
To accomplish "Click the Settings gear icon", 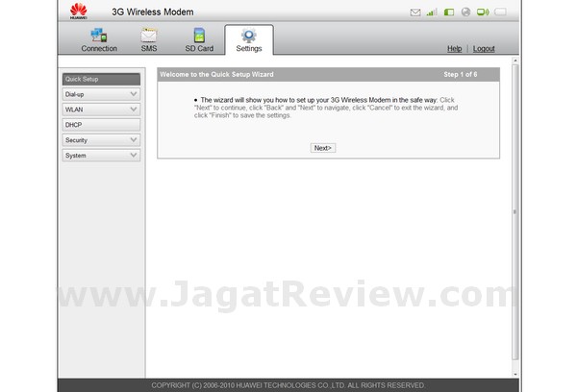I will (248, 36).
